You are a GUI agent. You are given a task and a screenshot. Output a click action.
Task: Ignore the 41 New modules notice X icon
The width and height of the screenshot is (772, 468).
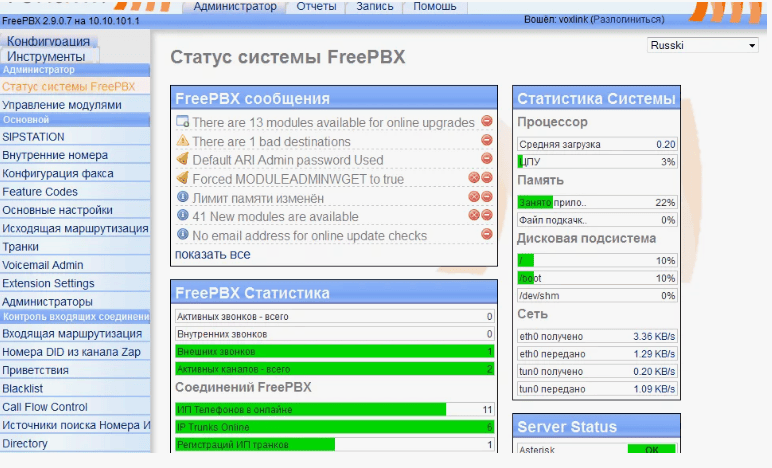tap(474, 215)
